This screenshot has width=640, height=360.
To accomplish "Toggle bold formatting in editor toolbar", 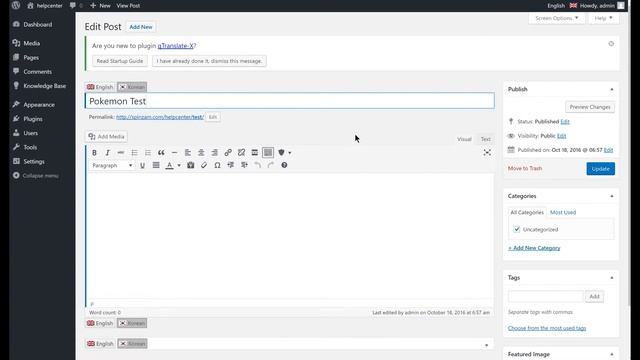I will (94, 153).
